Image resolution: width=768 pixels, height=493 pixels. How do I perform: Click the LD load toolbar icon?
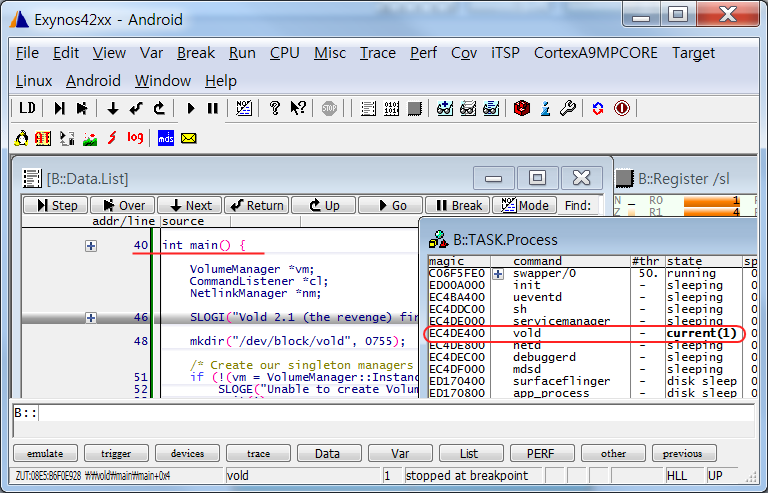coord(27,108)
